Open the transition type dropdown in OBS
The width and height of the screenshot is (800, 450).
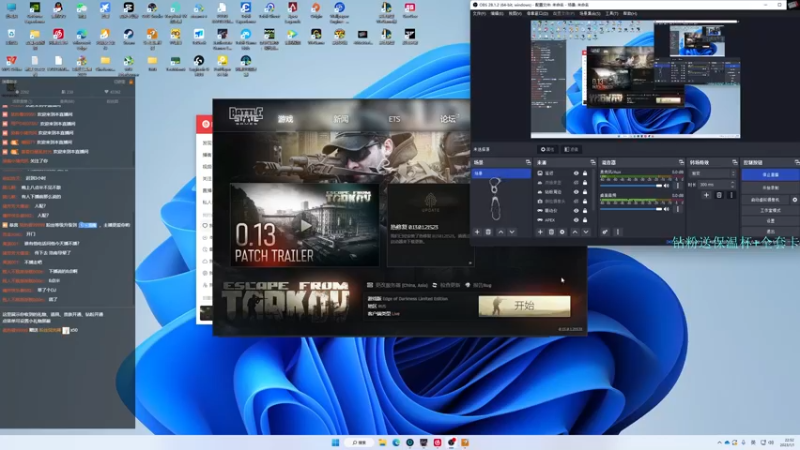pyautogui.click(x=713, y=173)
